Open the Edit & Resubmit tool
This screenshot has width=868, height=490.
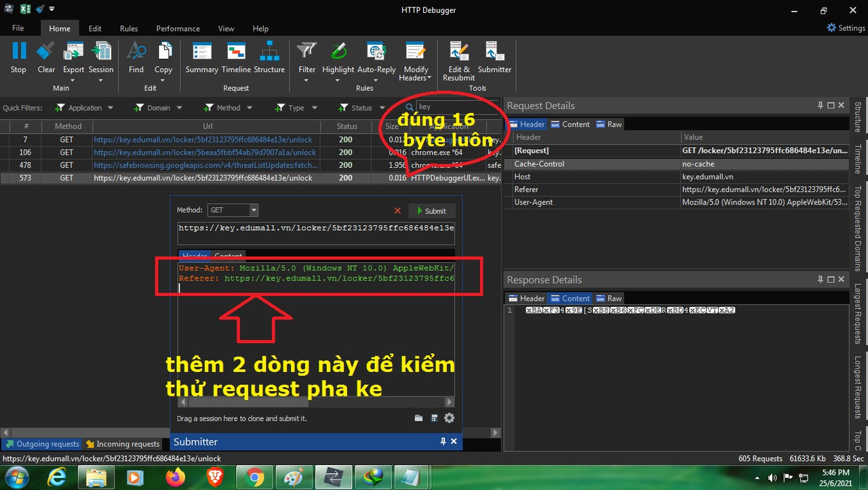pyautogui.click(x=459, y=51)
